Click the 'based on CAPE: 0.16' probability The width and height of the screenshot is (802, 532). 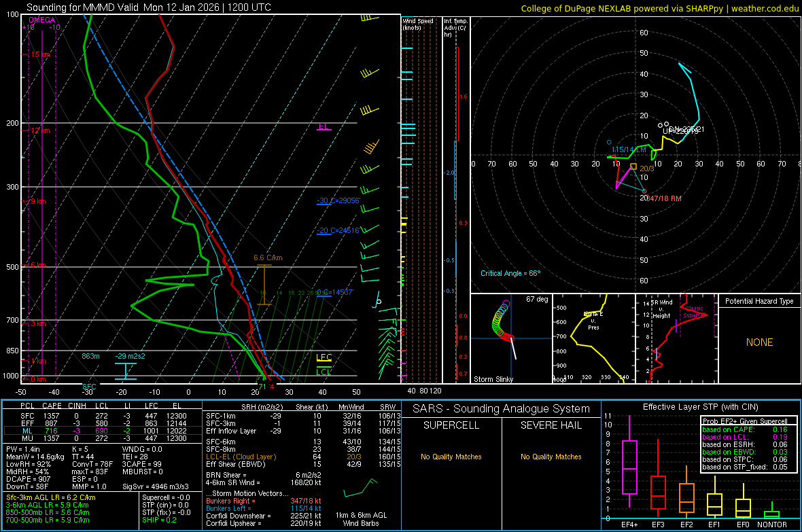[x=745, y=429]
